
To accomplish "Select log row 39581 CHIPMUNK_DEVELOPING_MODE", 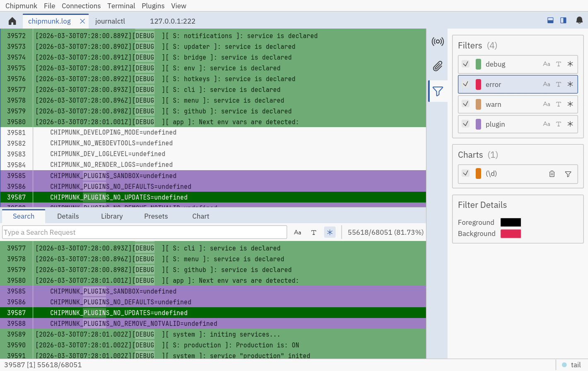I will click(x=213, y=132).
